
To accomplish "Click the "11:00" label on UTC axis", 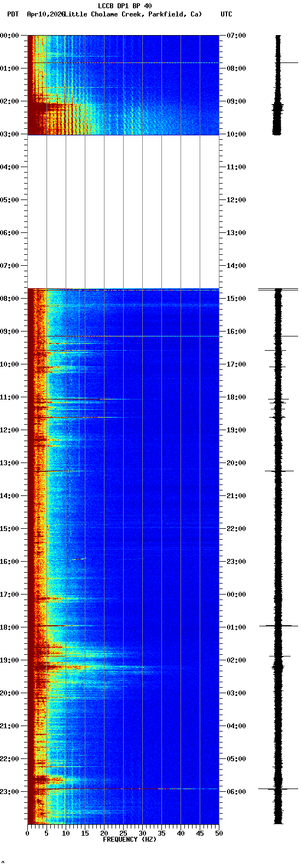I will coord(236,167).
